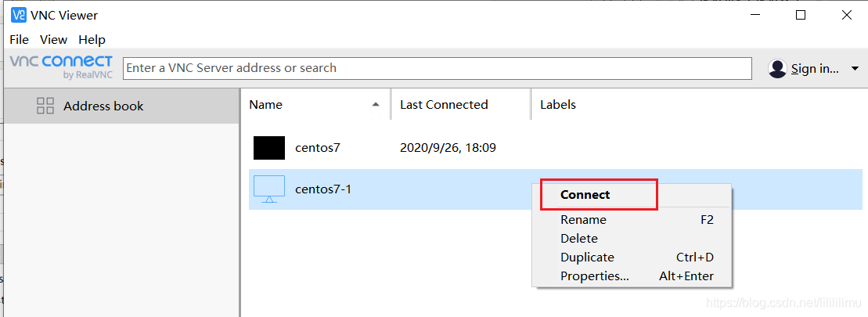Click the user avatar icon
The height and width of the screenshot is (317, 868).
point(777,69)
